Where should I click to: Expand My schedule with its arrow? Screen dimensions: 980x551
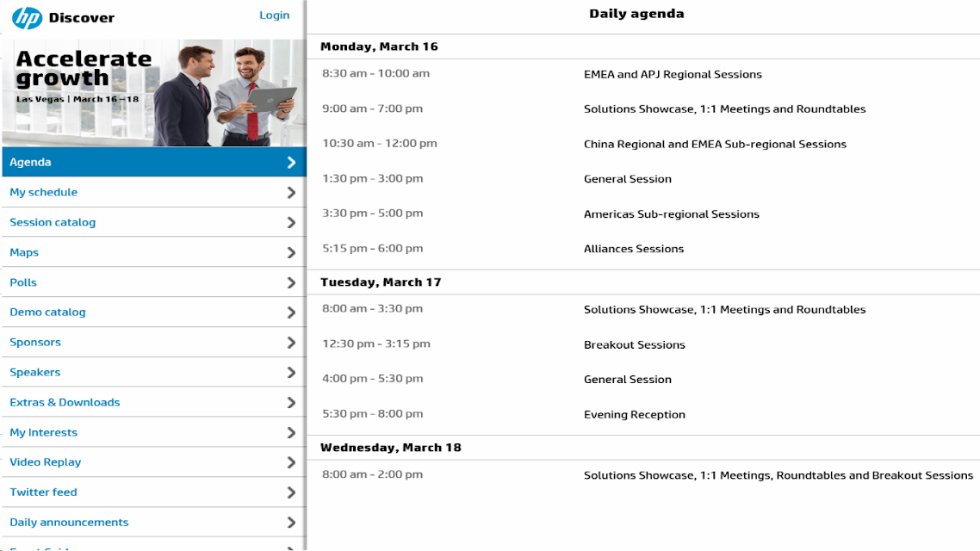coord(291,192)
